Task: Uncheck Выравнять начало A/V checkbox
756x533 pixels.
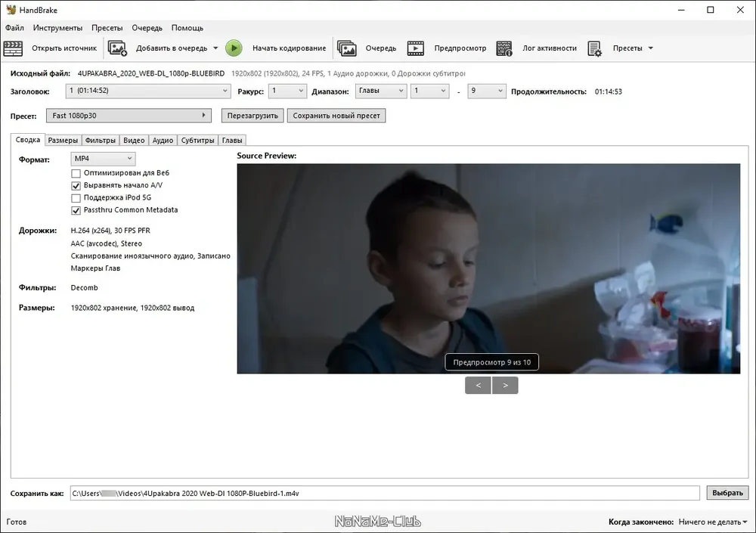Action: tap(76, 186)
